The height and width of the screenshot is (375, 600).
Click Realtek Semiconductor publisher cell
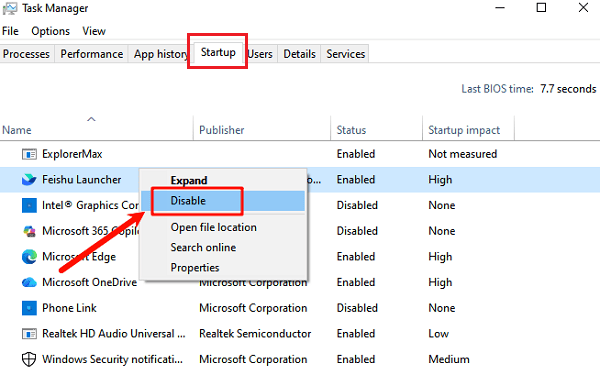255,334
